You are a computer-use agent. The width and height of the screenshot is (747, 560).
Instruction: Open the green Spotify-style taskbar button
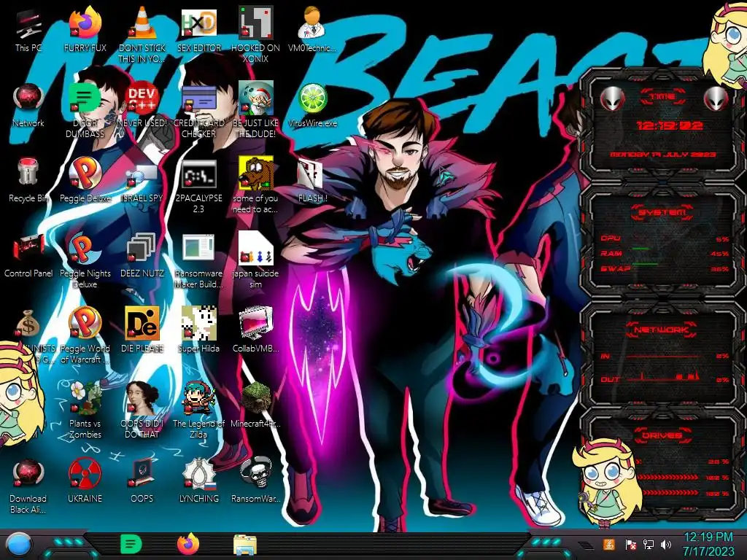tap(131, 544)
